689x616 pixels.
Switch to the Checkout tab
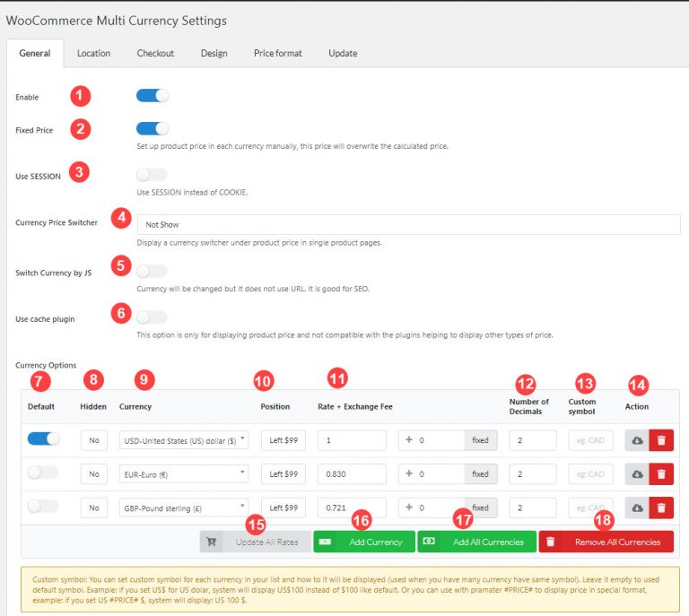tap(155, 53)
